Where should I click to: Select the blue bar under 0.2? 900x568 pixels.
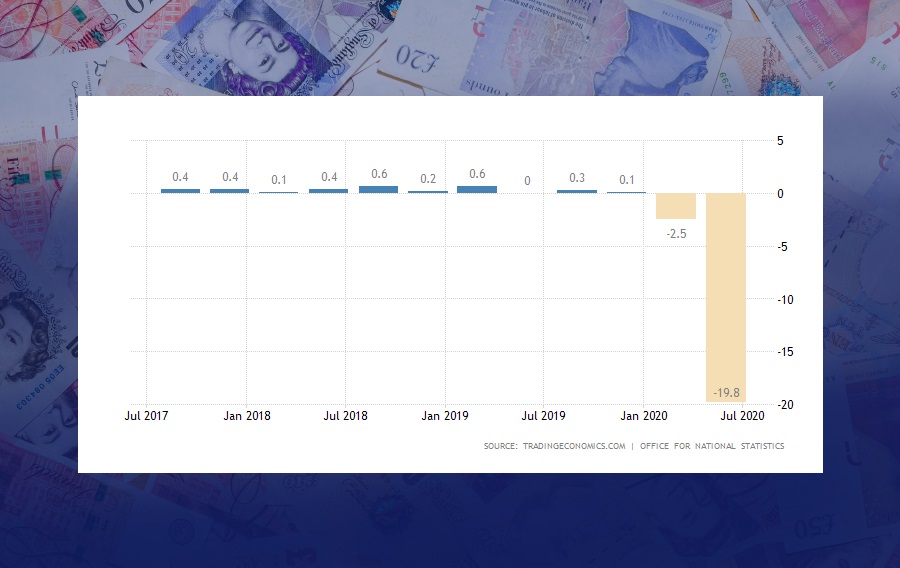tap(428, 192)
